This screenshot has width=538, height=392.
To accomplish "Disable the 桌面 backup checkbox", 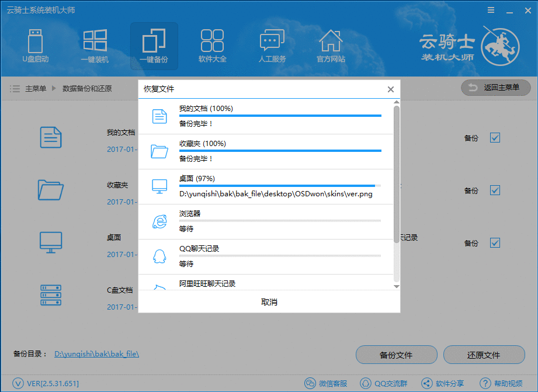I will [x=495, y=243].
